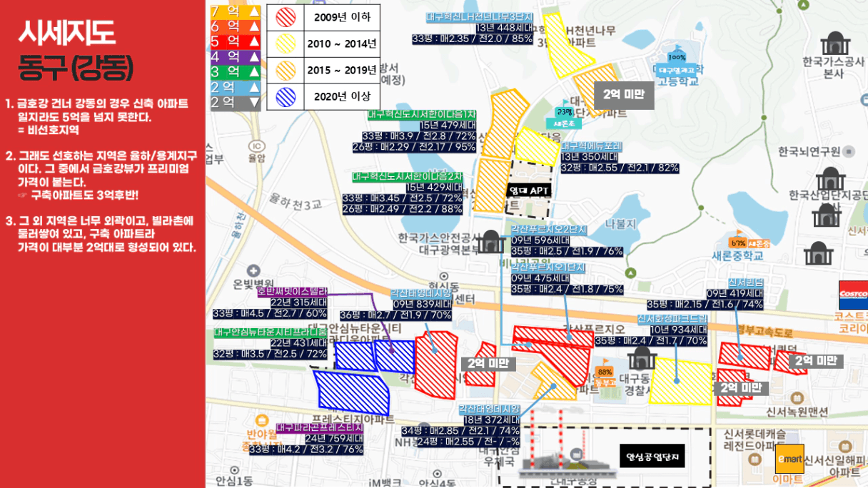868x488 pixels.
Task: Click orange hatched circle for 2015 ~ 2019년
Action: (x=286, y=70)
